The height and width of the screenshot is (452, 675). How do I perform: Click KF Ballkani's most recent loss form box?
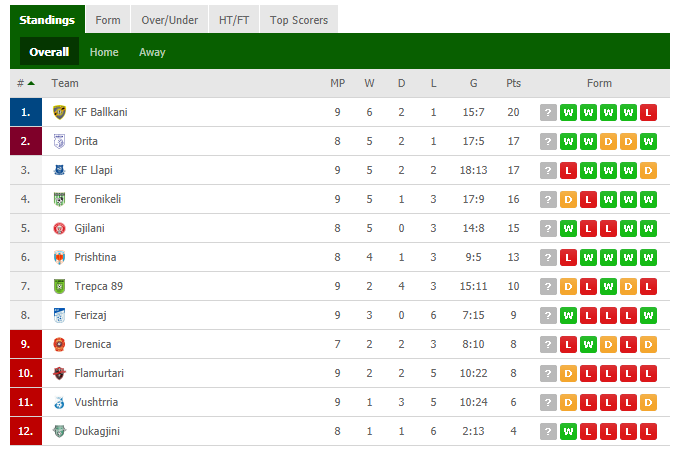[x=648, y=113]
